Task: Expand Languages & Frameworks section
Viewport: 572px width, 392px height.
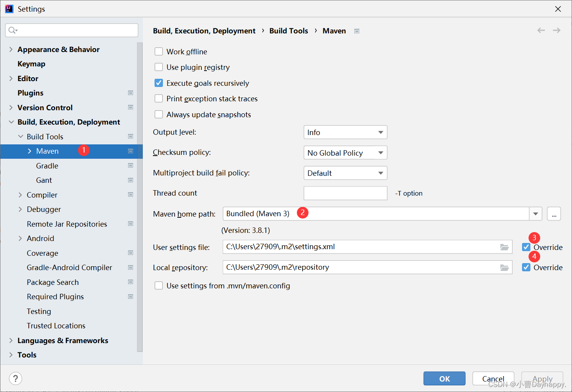Action: click(x=11, y=340)
